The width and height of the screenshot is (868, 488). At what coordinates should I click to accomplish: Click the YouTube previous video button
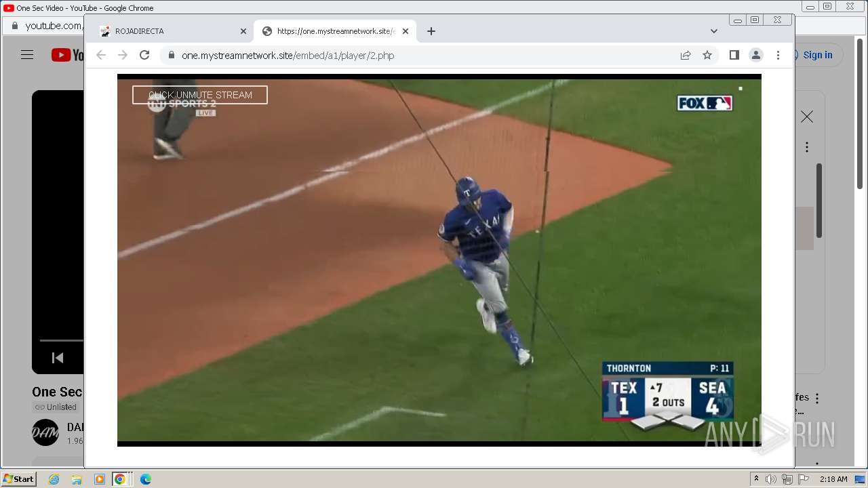point(58,357)
